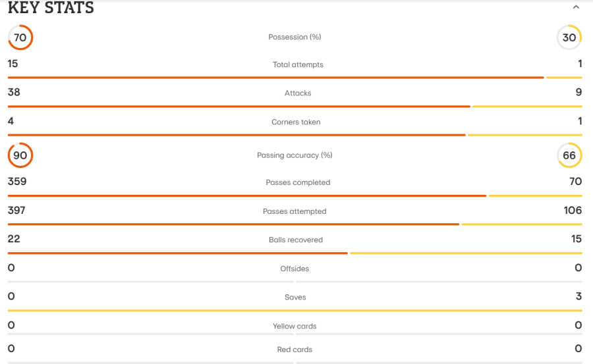
Task: Click the yellow possession circle showing 30
Action: (x=569, y=38)
